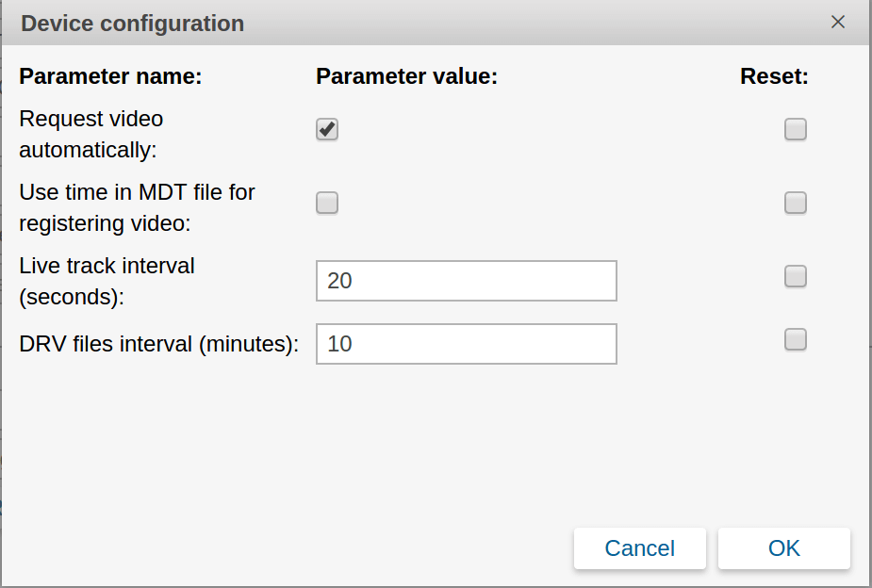Focus the DRV files interval field
Viewport: 872px width, 588px height.
[466, 344]
